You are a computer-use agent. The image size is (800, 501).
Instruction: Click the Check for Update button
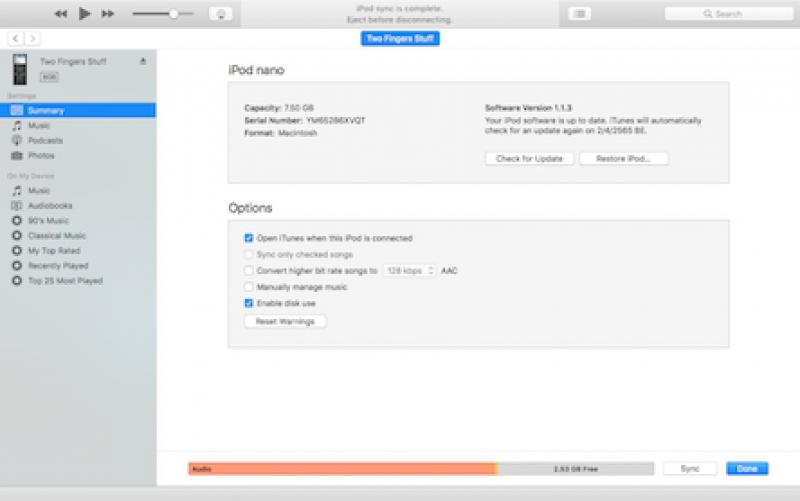point(529,159)
